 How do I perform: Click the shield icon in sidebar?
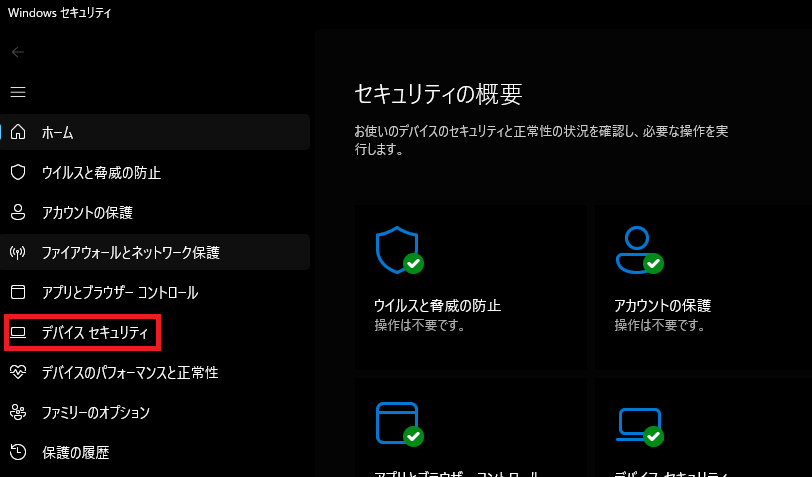pos(18,172)
